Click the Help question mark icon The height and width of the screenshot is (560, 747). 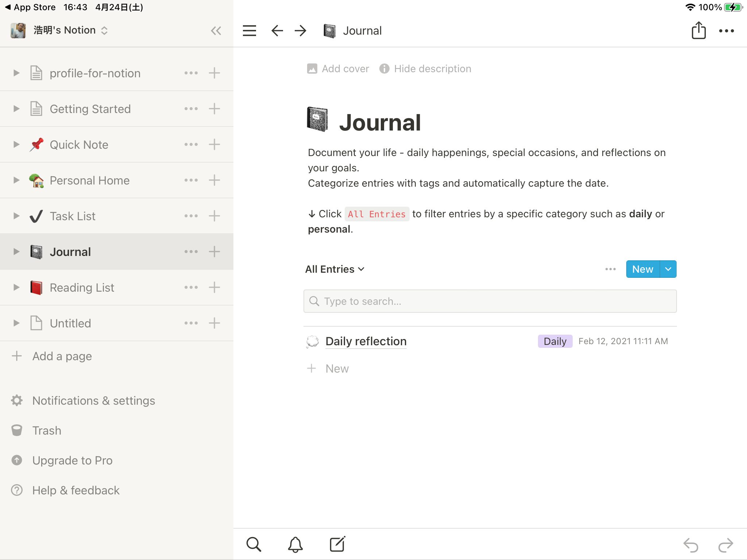click(x=17, y=490)
